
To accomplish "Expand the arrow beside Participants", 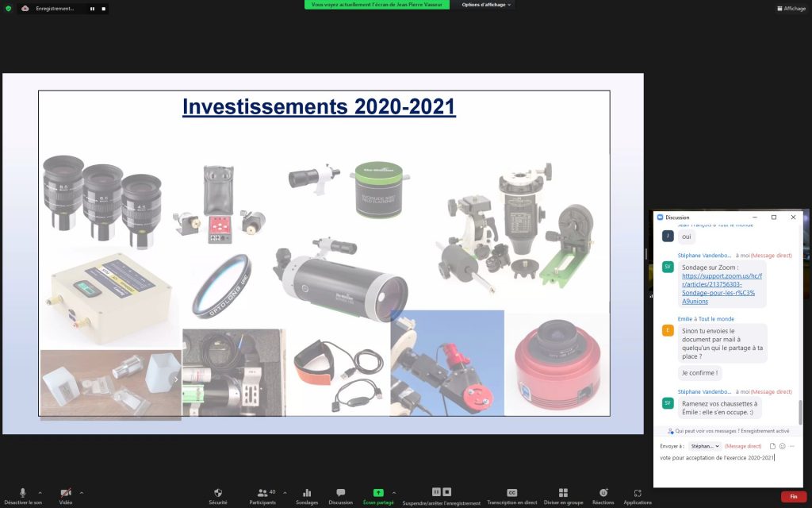I will pyautogui.click(x=285, y=492).
